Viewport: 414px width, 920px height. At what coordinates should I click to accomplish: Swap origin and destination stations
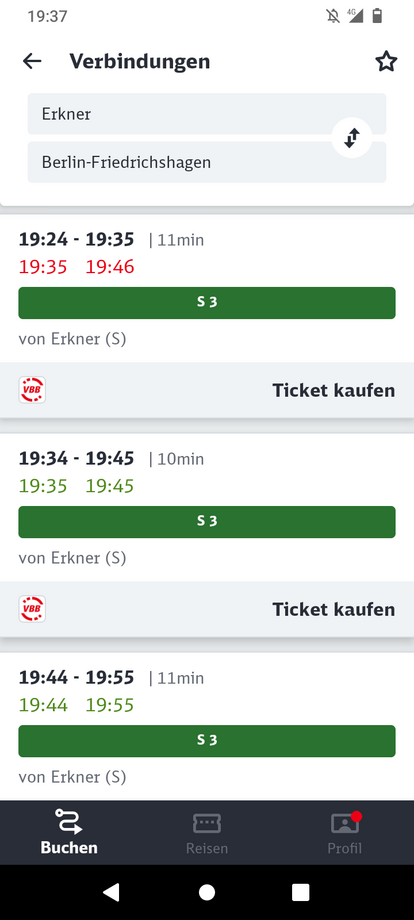pos(351,138)
